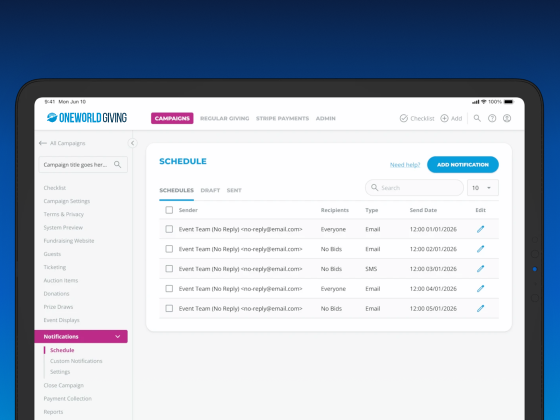
Task: Open Checklist in the sidebar
Action: click(x=55, y=188)
